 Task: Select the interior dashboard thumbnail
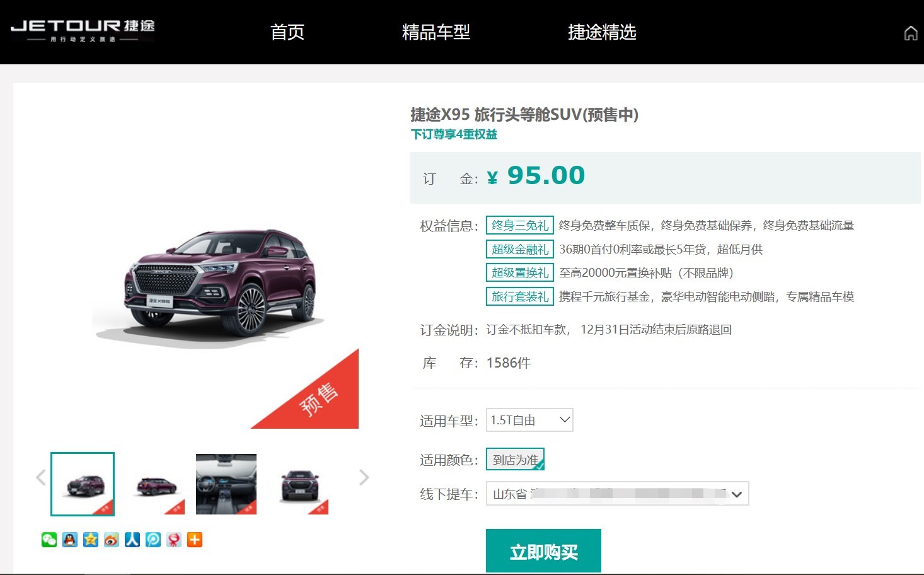tap(226, 484)
